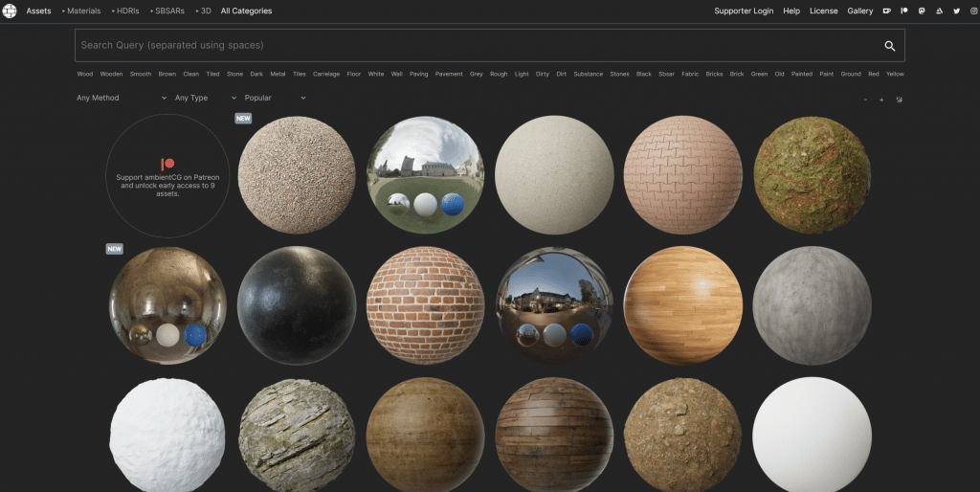Click the Wood tag filter

[85, 74]
